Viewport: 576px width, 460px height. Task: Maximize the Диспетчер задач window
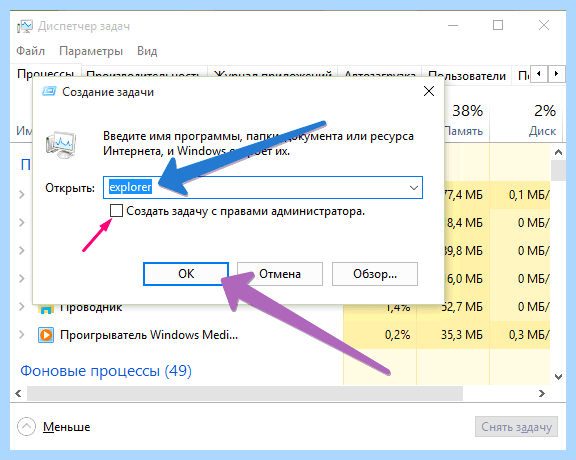(x=498, y=25)
